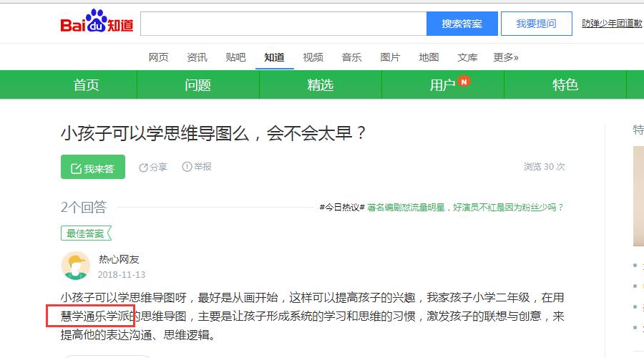Select the 视频 tab

pyautogui.click(x=313, y=57)
